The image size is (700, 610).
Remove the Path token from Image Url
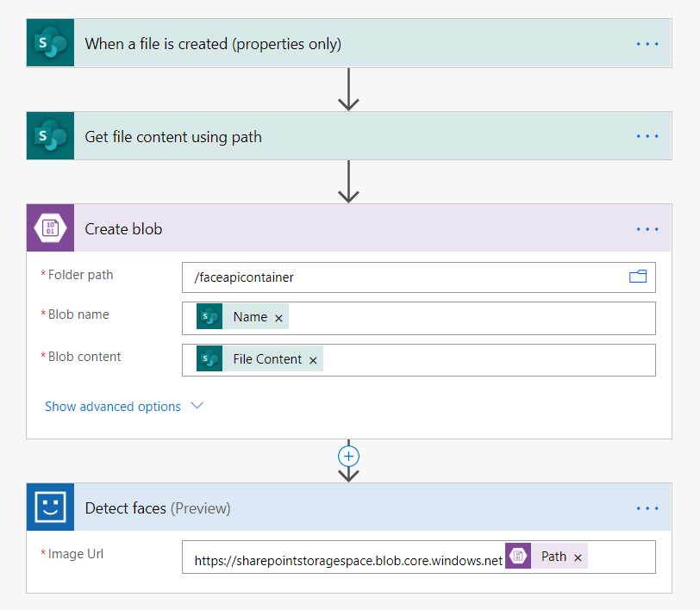click(578, 557)
